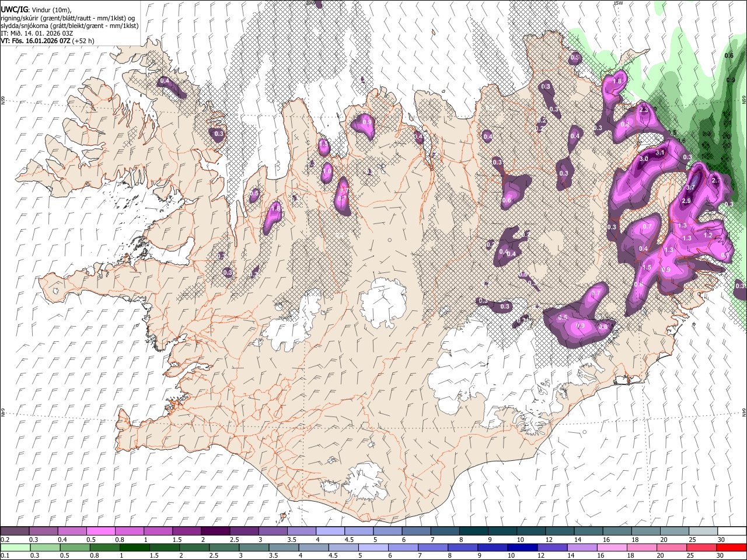Screen dimensions: 747x560
Task: Click the pale grey swatch labeled 25 in upper legend
Action: pos(703,531)
